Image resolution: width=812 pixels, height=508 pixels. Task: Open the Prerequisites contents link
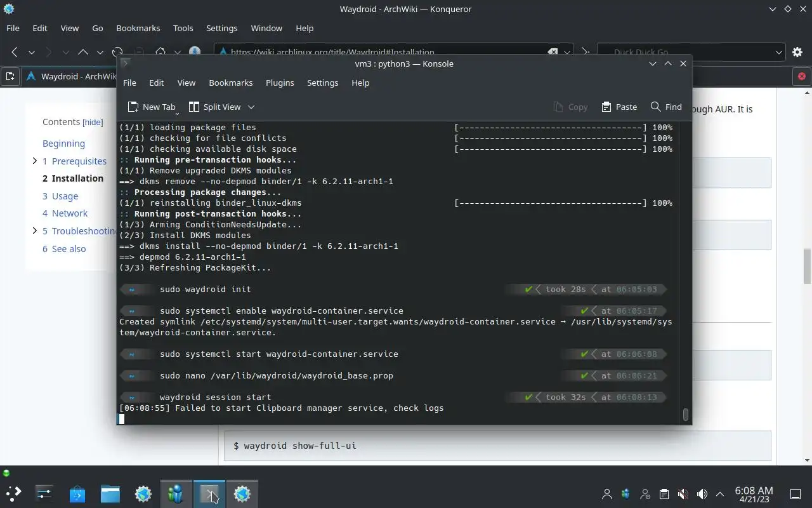click(74, 161)
